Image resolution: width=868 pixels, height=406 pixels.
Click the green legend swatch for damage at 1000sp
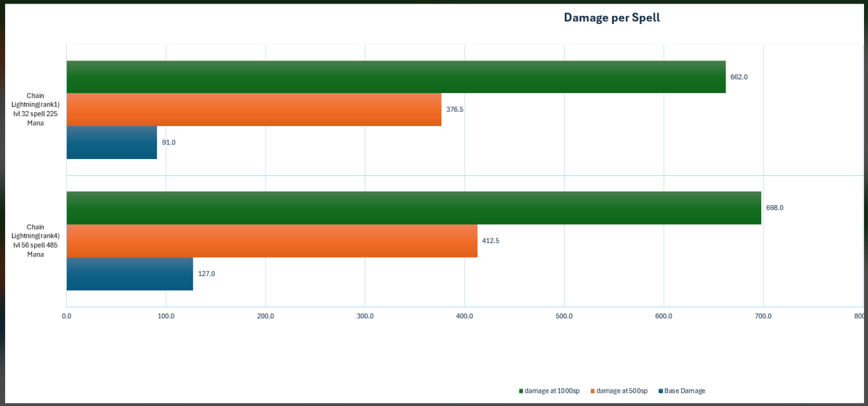coord(521,391)
